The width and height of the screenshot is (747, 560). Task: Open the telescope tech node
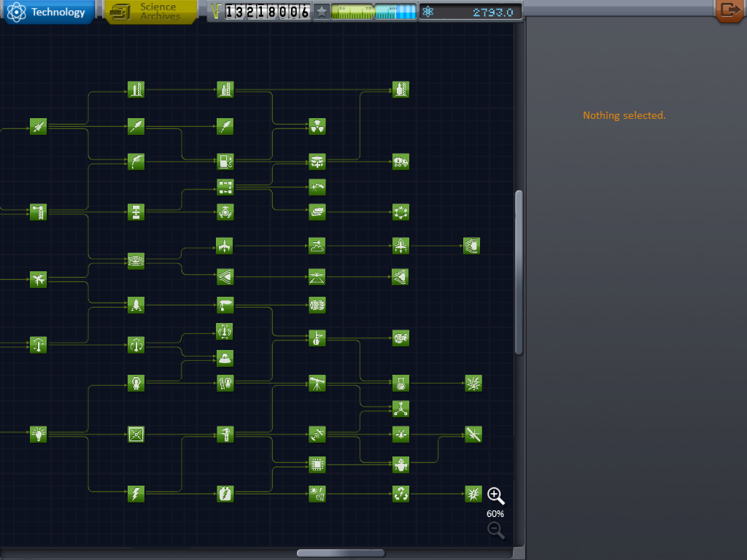pos(317,383)
